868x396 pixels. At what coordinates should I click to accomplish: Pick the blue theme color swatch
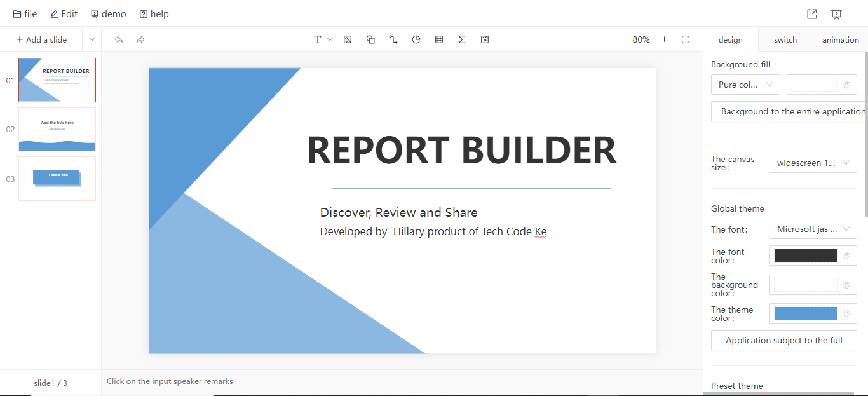point(806,313)
